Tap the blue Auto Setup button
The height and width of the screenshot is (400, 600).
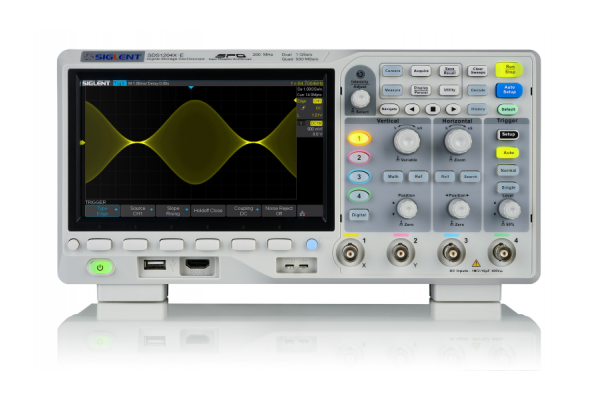coord(509,90)
